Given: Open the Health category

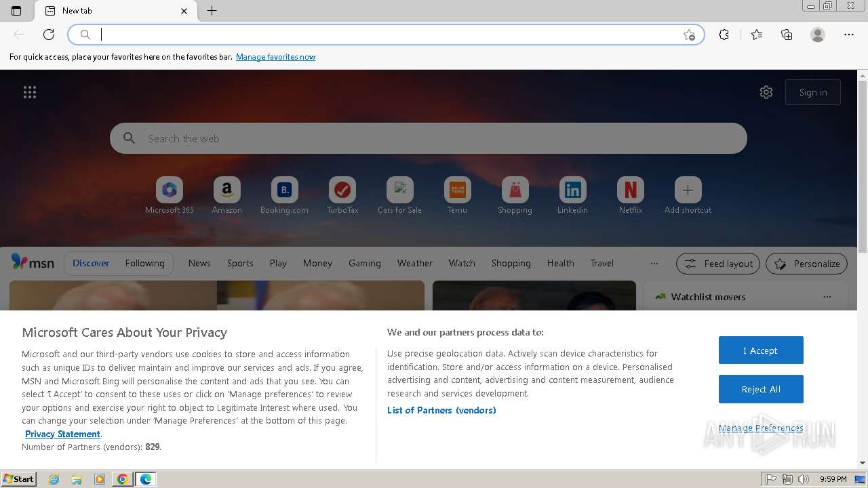Looking at the screenshot, I should tap(561, 263).
